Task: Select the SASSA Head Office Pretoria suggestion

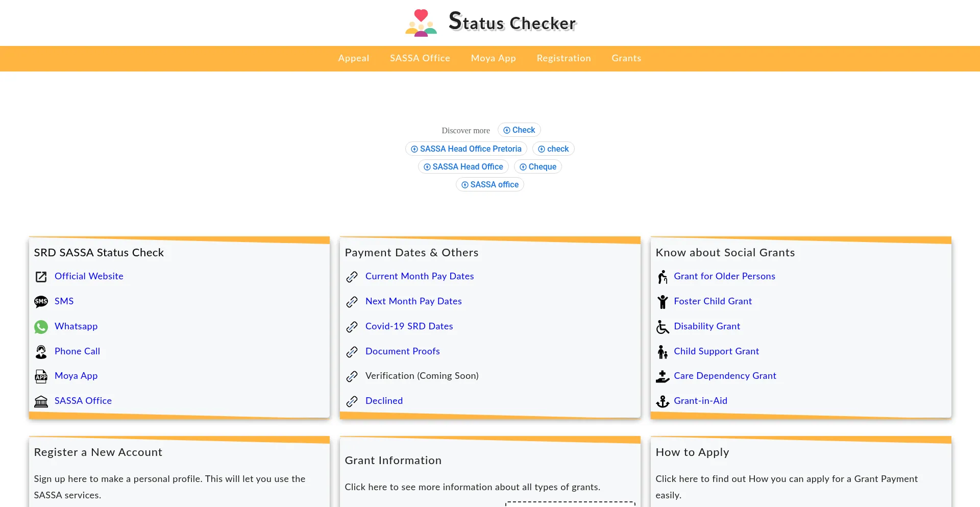Action: coord(466,149)
